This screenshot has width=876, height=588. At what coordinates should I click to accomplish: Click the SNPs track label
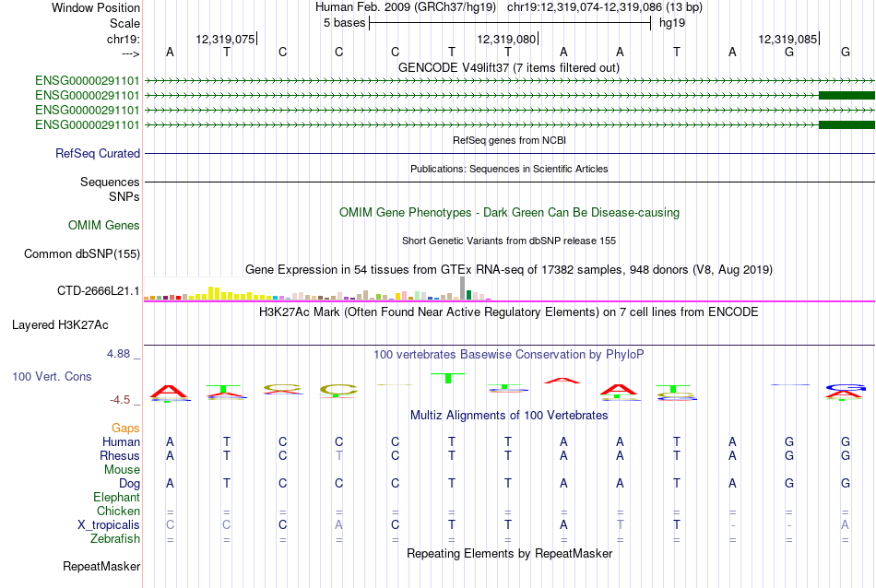(124, 196)
